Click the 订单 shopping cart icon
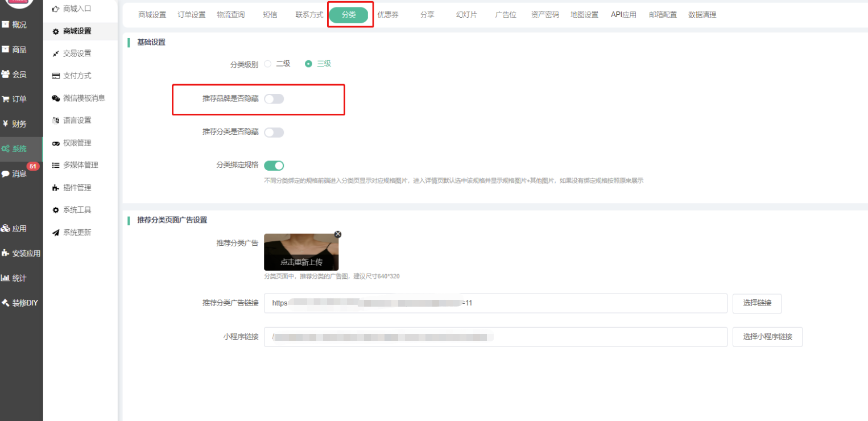868x421 pixels. [x=6, y=99]
